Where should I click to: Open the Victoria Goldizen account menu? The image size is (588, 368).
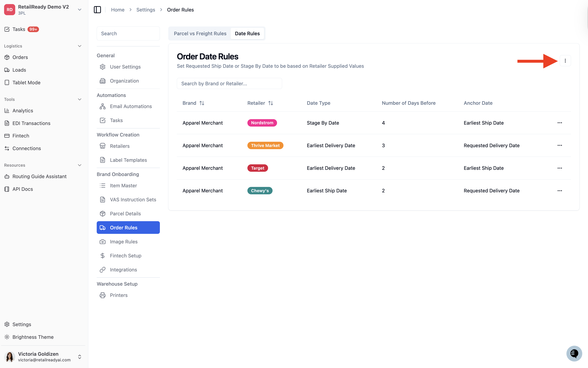[x=79, y=357]
